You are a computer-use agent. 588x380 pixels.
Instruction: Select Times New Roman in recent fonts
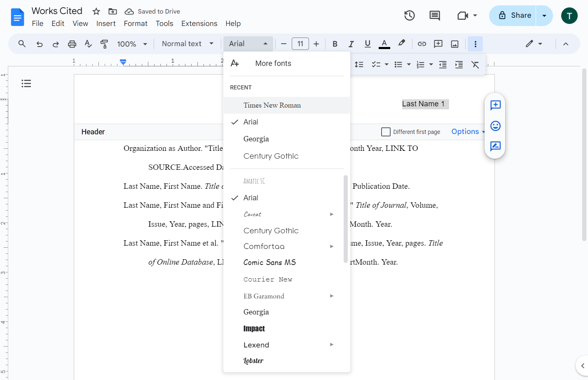(x=287, y=105)
